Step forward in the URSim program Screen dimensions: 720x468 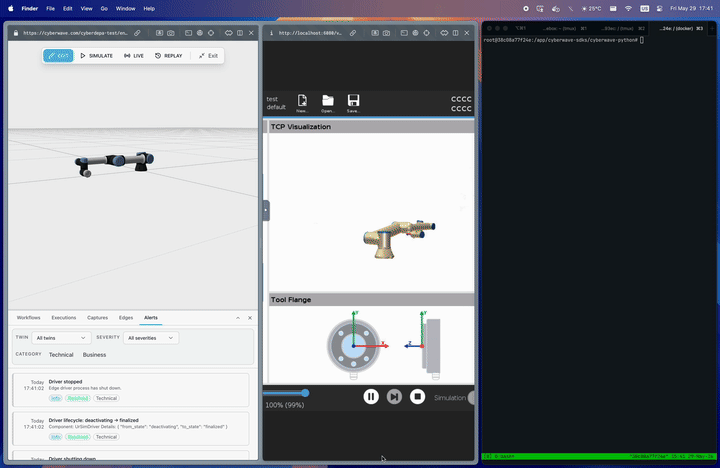394,396
